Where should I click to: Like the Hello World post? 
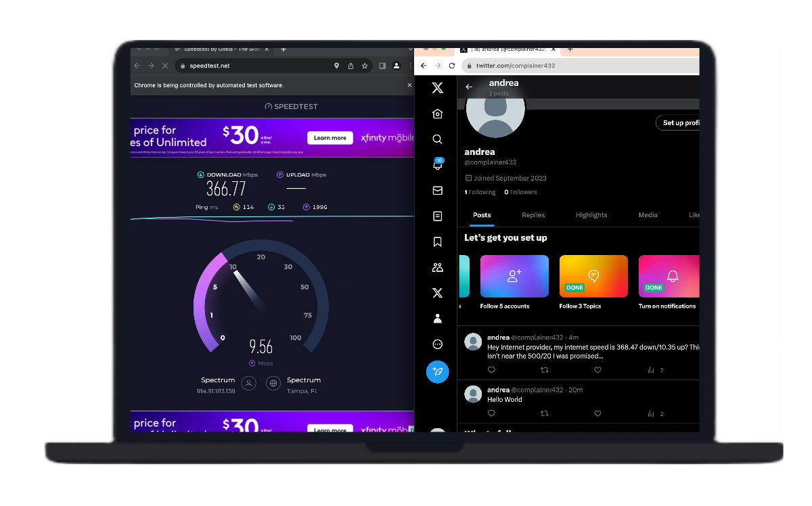click(597, 413)
